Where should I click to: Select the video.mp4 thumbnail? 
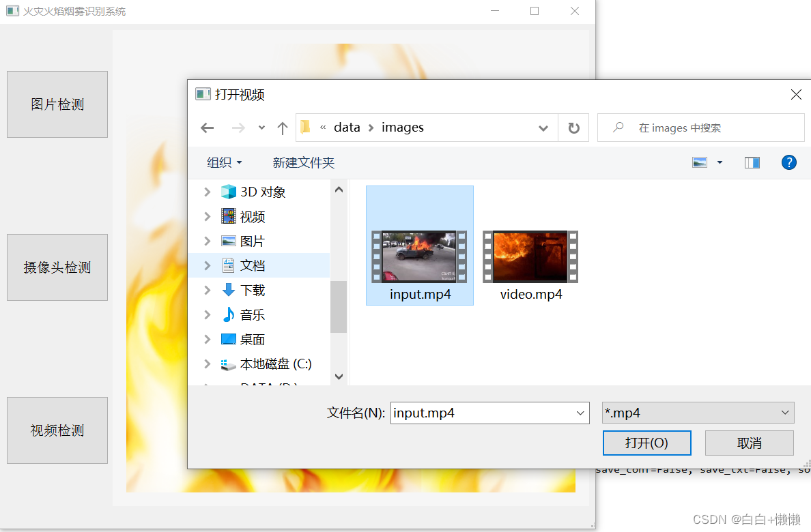[530, 256]
